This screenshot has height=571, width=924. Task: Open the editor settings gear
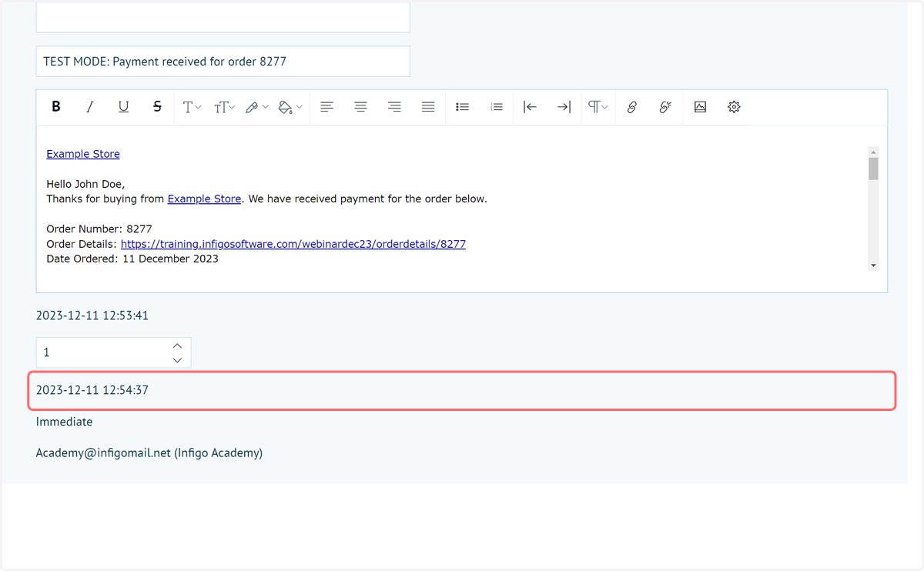(734, 107)
